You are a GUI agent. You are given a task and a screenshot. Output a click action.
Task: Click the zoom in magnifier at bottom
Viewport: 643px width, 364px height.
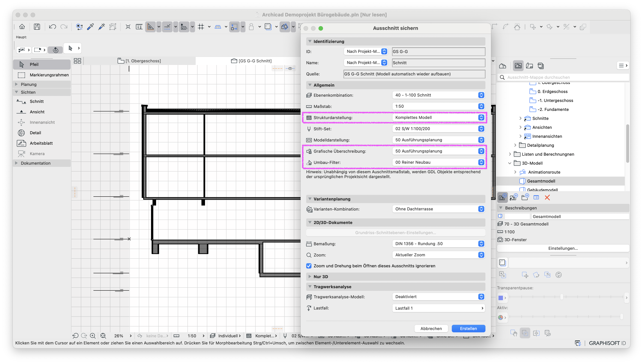(x=93, y=336)
